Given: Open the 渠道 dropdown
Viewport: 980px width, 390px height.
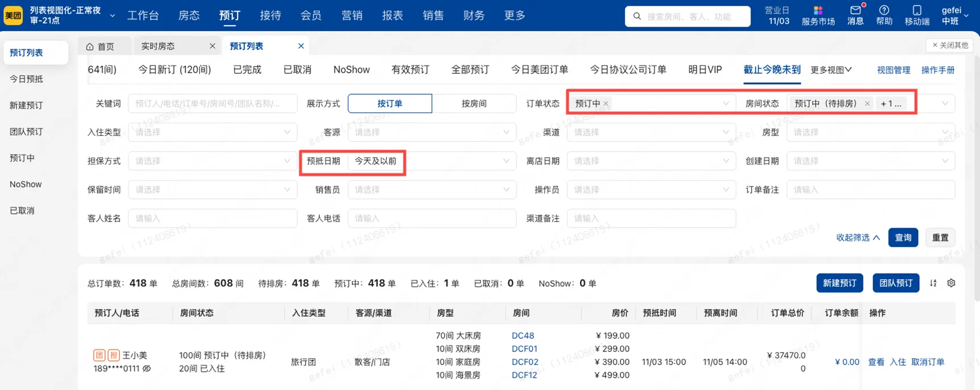Looking at the screenshot, I should pyautogui.click(x=651, y=132).
